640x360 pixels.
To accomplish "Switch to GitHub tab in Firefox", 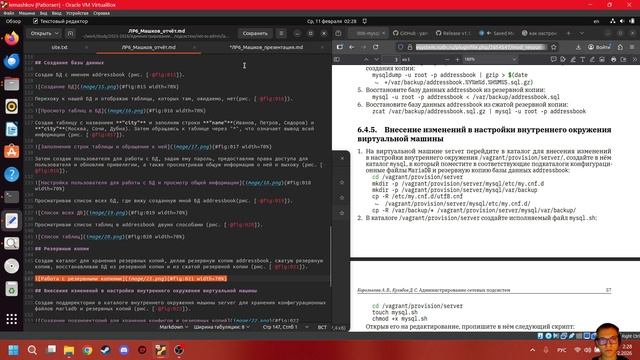I will tap(410, 33).
